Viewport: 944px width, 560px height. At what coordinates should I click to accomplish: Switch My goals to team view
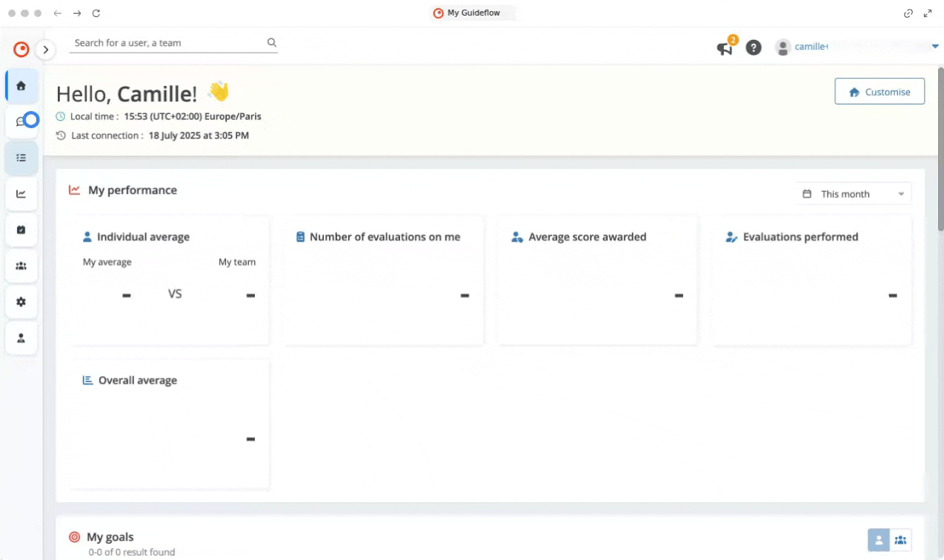tap(900, 540)
